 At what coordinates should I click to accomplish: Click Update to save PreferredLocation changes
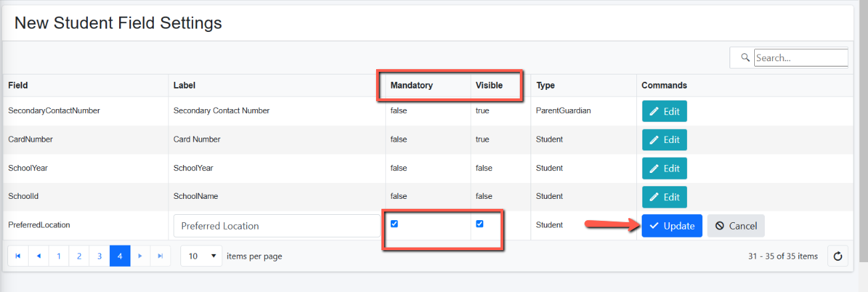(672, 225)
